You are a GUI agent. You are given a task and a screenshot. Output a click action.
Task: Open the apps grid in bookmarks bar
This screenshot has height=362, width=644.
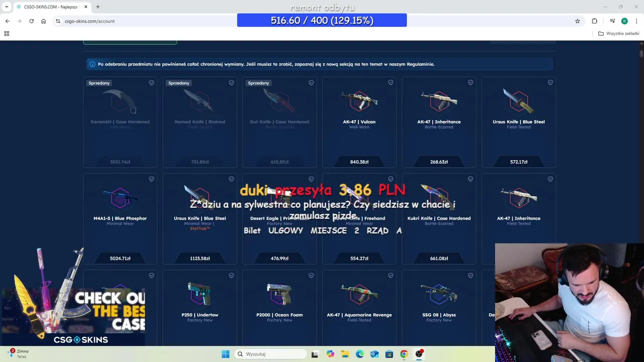click(x=7, y=34)
